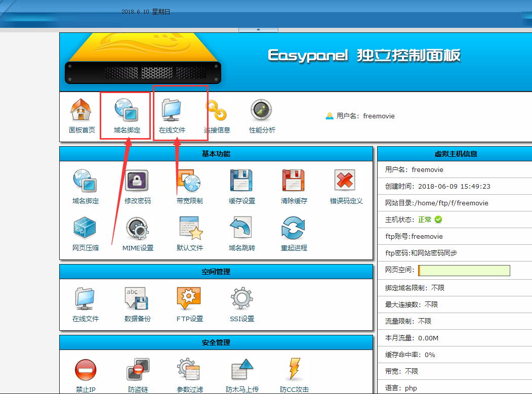Open 域名绑定 in the top toolbar

(126, 110)
